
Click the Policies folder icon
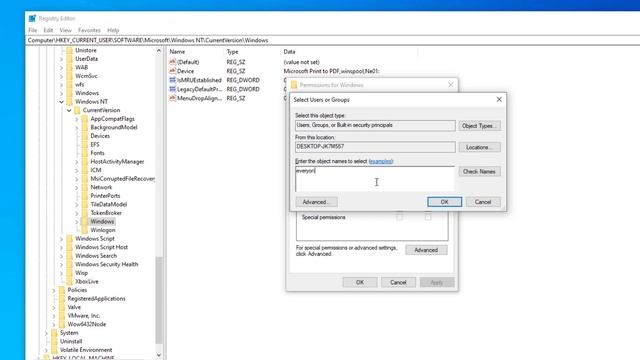click(62, 290)
